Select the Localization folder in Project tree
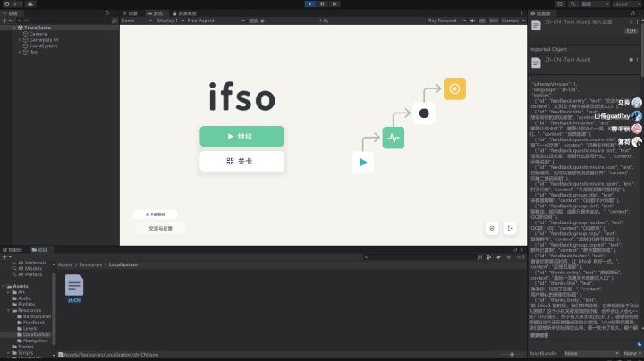The height and width of the screenshot is (361, 644). click(x=34, y=334)
